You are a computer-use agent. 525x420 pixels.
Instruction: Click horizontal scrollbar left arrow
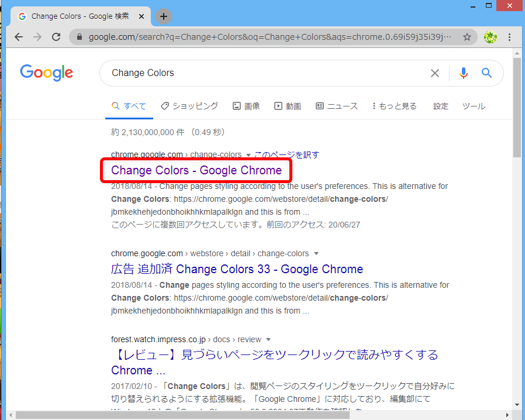pyautogui.click(x=11, y=415)
